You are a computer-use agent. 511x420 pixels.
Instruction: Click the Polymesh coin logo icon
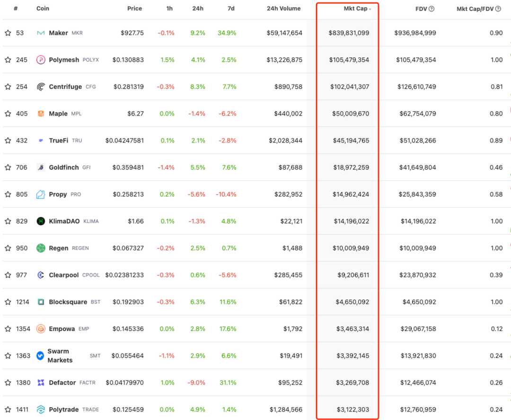pyautogui.click(x=41, y=60)
